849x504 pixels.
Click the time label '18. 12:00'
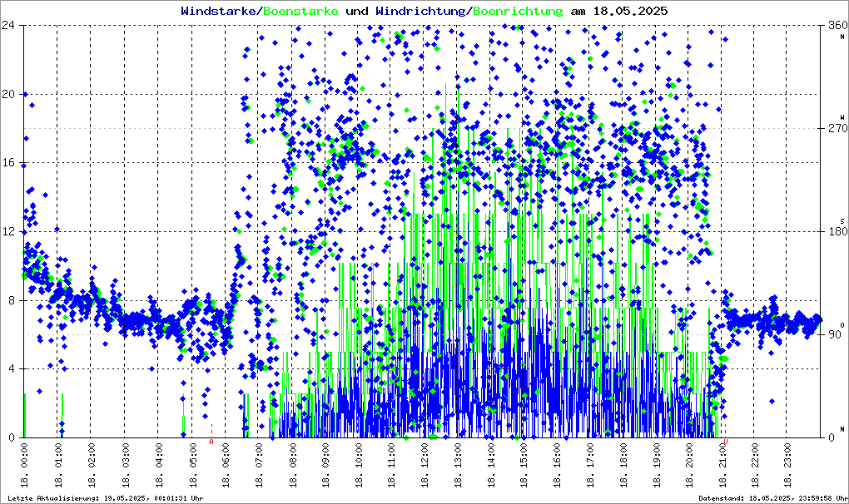click(x=425, y=464)
